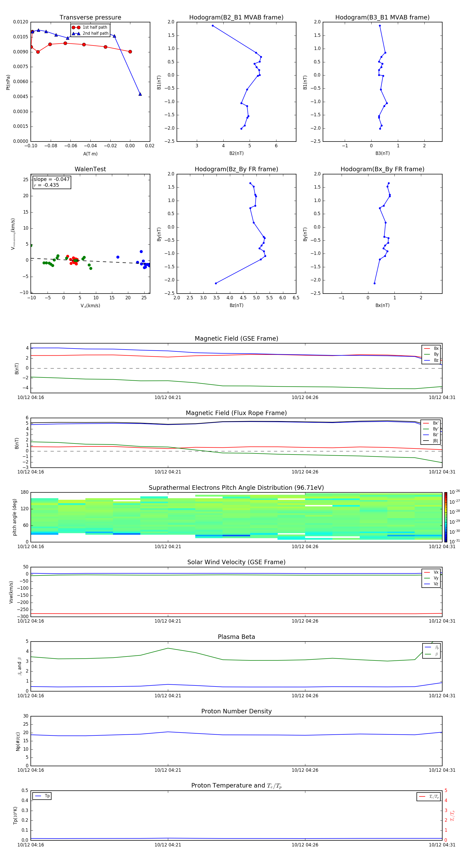Image resolution: width=473 pixels, height=868 pixels.
Task: Click the "Transverse pressure" plot title
Action: (90, 18)
